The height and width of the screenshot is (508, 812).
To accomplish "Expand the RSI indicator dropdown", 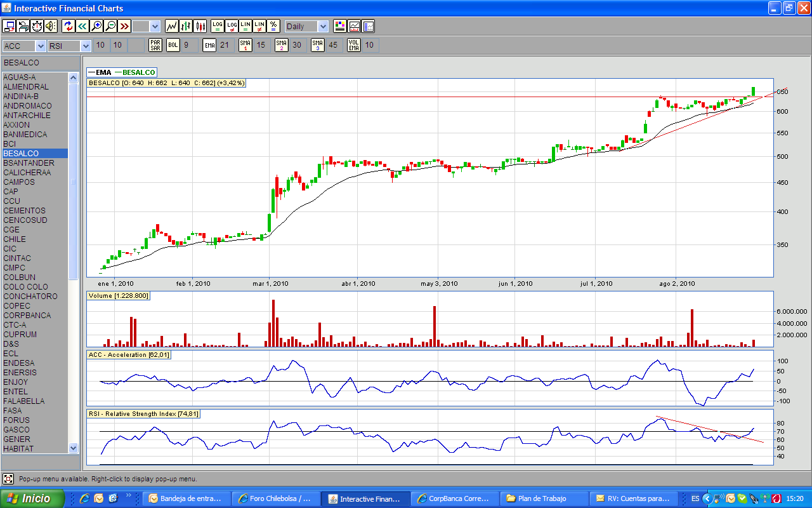I will (86, 46).
